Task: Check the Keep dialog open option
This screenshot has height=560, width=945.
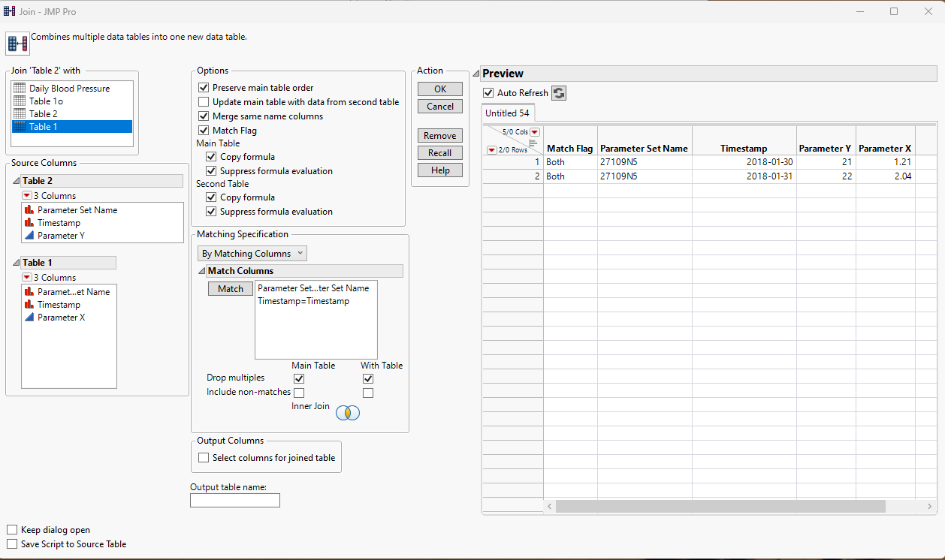Action: [x=12, y=529]
